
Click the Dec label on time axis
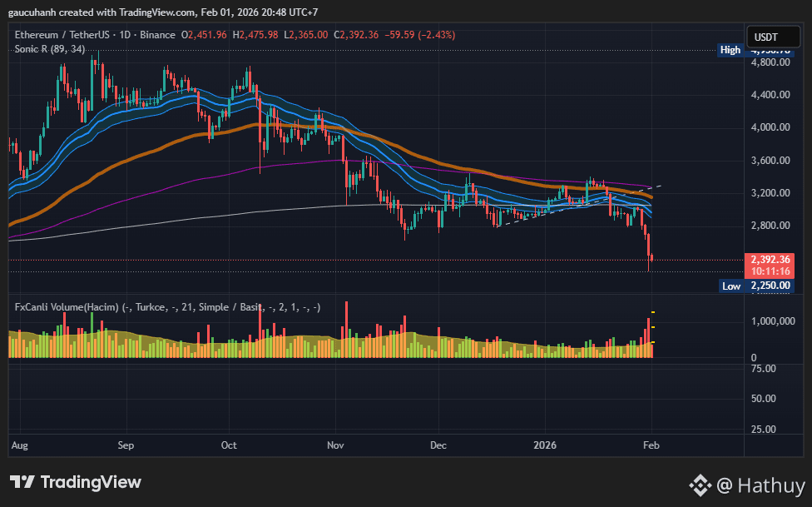pyautogui.click(x=438, y=445)
